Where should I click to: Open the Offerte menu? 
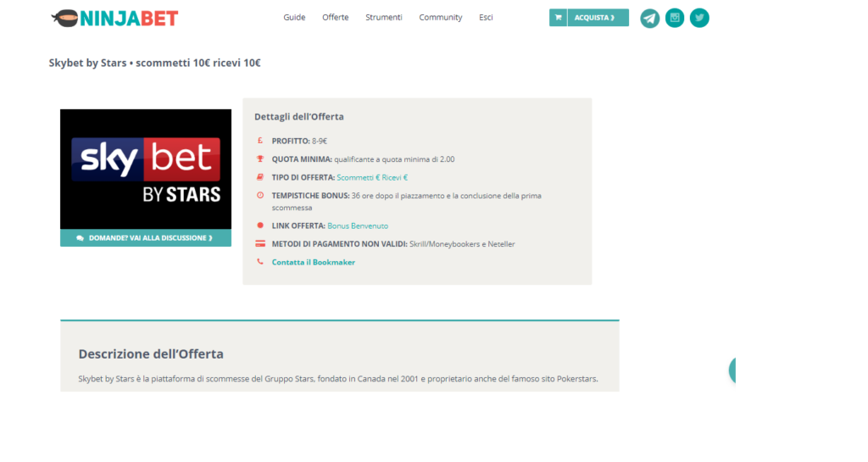point(336,18)
